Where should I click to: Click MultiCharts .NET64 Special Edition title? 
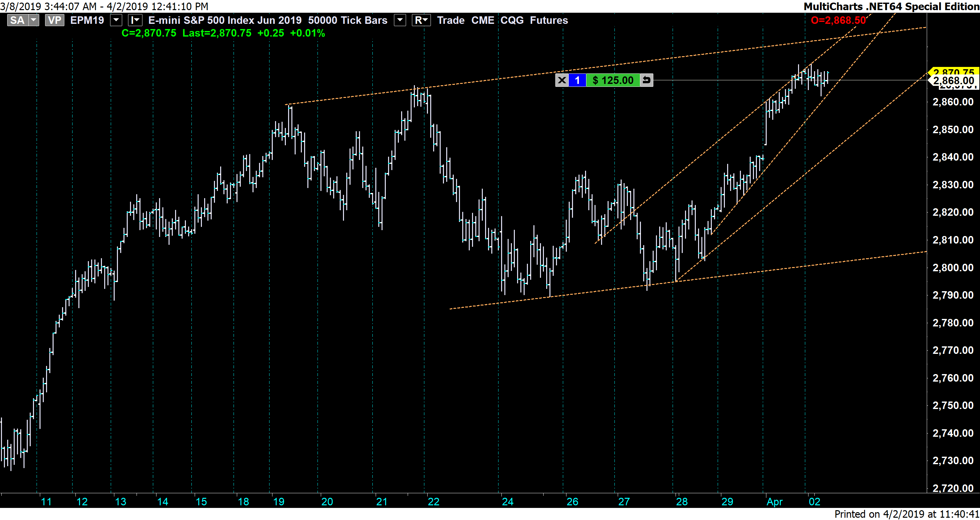(891, 7)
